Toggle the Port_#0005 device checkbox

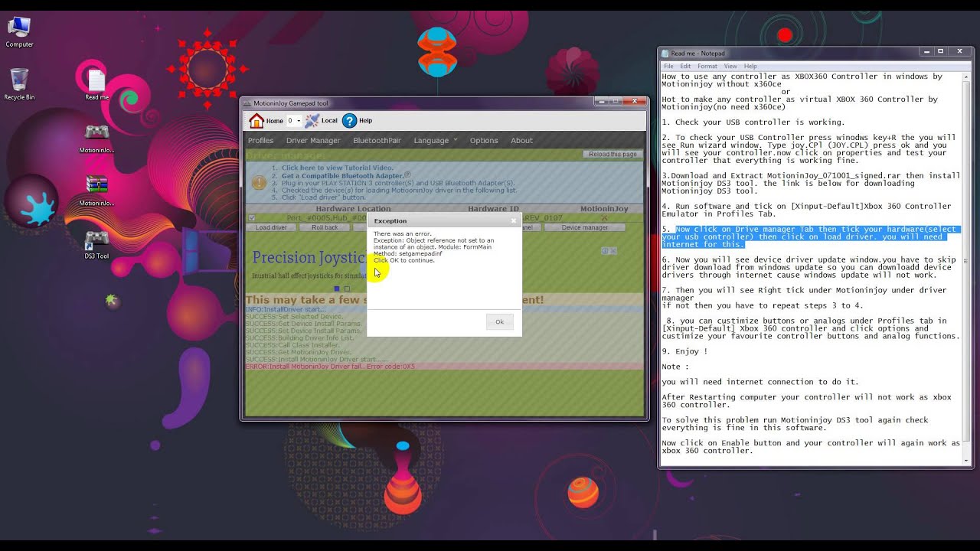click(252, 218)
